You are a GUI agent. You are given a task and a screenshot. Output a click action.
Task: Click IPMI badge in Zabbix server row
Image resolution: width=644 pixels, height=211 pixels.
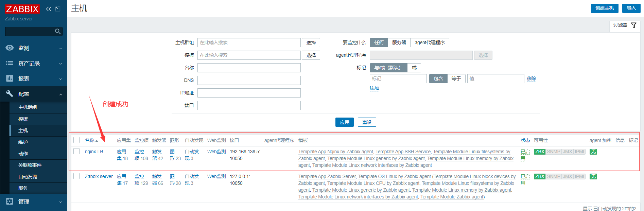coord(579,176)
